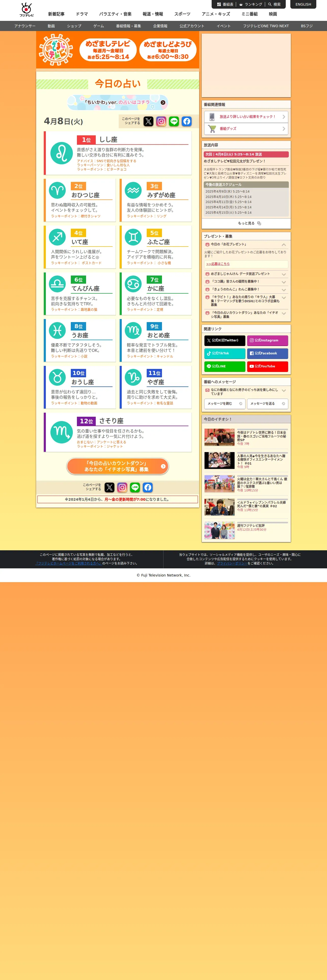The width and height of the screenshot is (327, 980).
Task: Switch to ENGLISH site
Action: point(303,4)
